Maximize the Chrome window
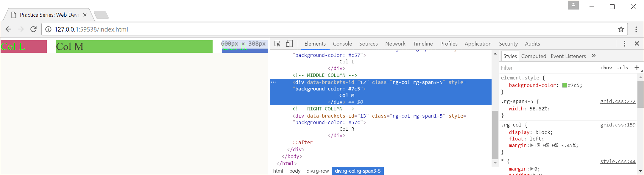The height and width of the screenshot is (175, 644). (x=612, y=7)
